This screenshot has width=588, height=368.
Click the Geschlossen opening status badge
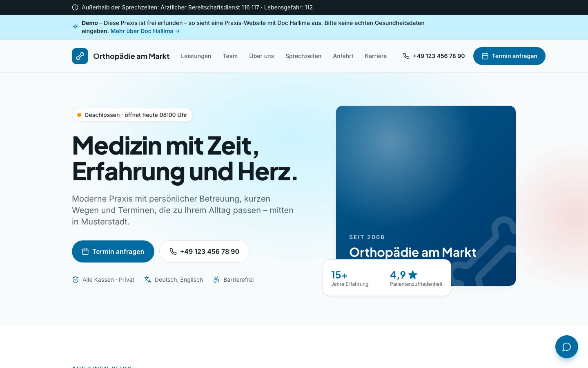132,115
